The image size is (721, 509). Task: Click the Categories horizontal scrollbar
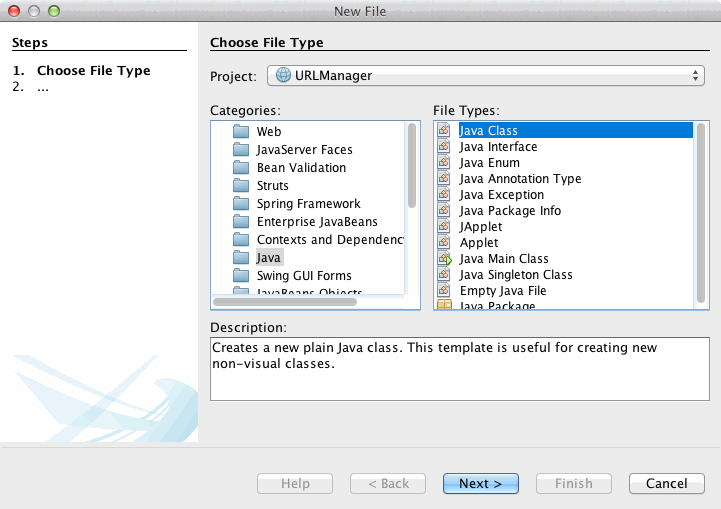[x=286, y=301]
